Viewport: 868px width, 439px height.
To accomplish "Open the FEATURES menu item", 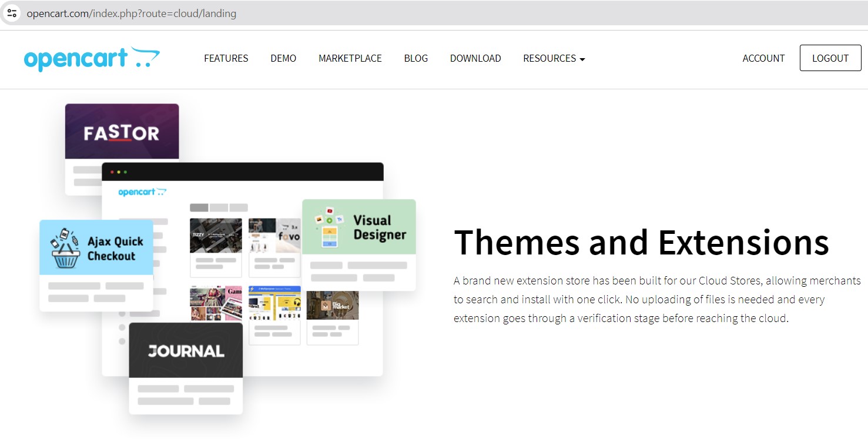I will coord(226,58).
